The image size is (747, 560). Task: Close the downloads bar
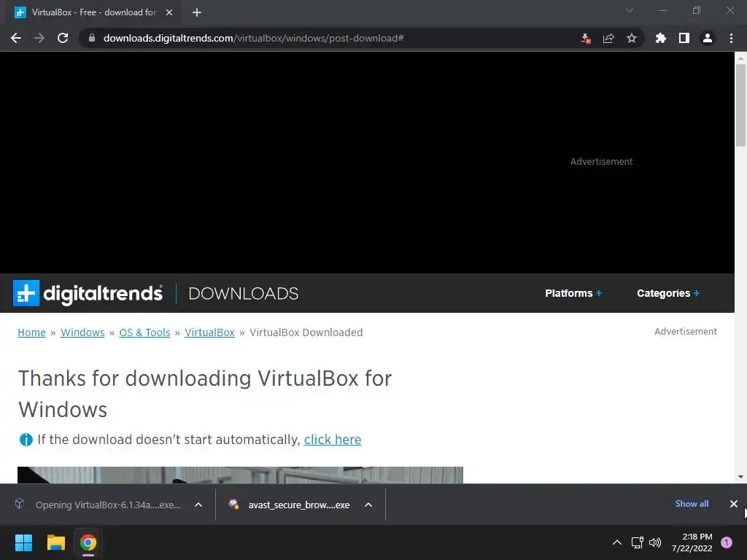734,504
